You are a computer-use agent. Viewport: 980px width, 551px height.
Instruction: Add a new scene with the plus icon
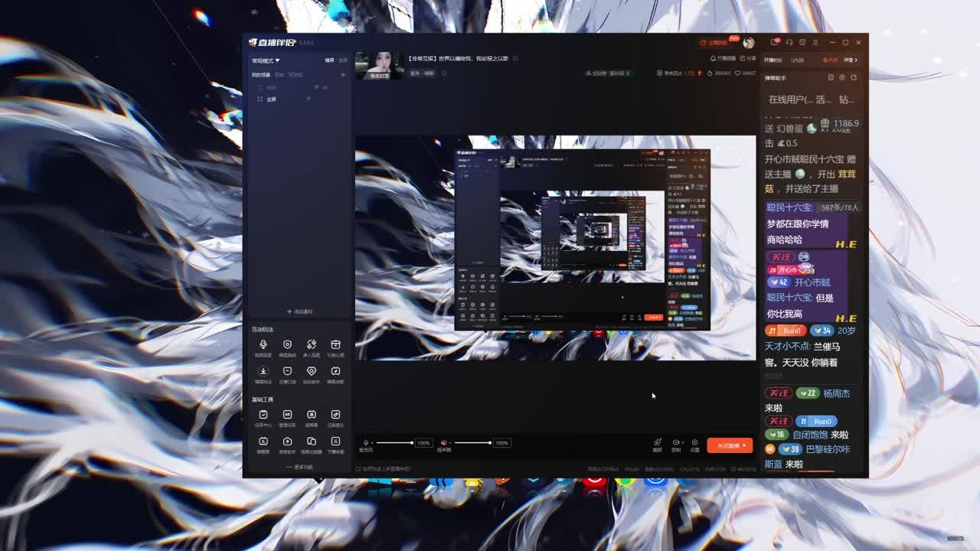[342, 75]
